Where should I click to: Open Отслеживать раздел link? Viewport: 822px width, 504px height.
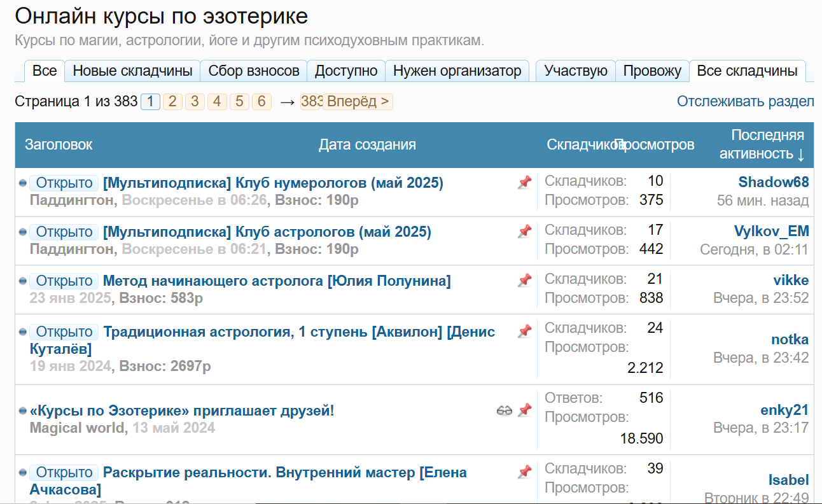pos(745,101)
